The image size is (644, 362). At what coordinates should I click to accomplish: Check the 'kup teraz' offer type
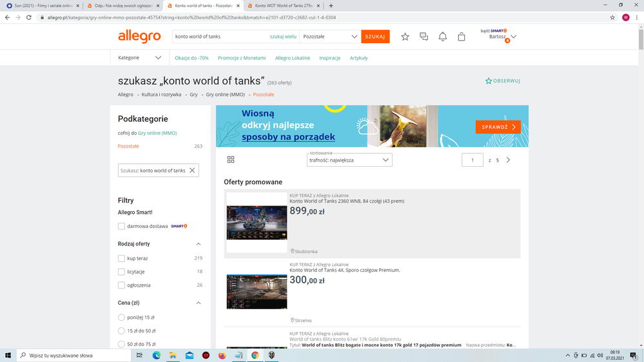pos(121,258)
